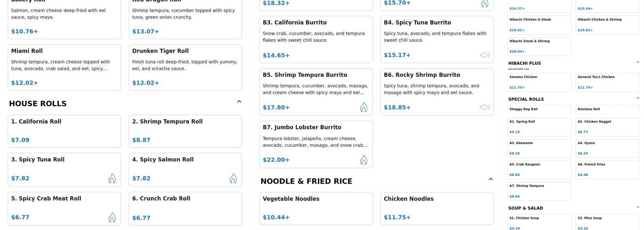Pick Sesame Chicken in the sidebar
The width and height of the screenshot is (644, 230).
pyautogui.click(x=539, y=82)
